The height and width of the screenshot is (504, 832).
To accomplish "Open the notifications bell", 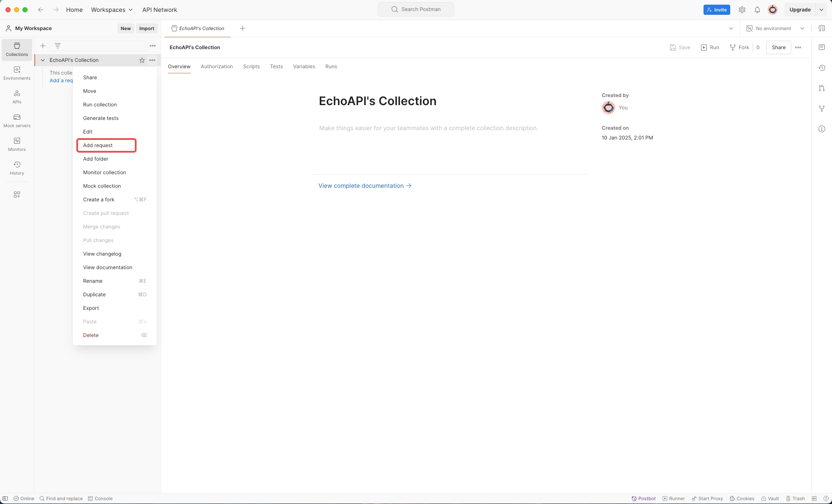I will tap(757, 10).
